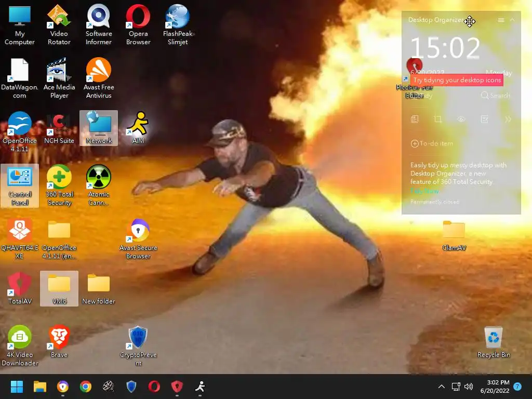Open notification center badge showing 7

[x=517, y=387]
